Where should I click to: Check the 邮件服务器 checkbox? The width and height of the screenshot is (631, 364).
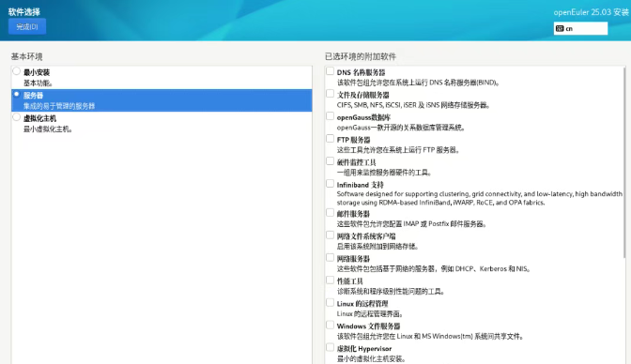click(330, 213)
